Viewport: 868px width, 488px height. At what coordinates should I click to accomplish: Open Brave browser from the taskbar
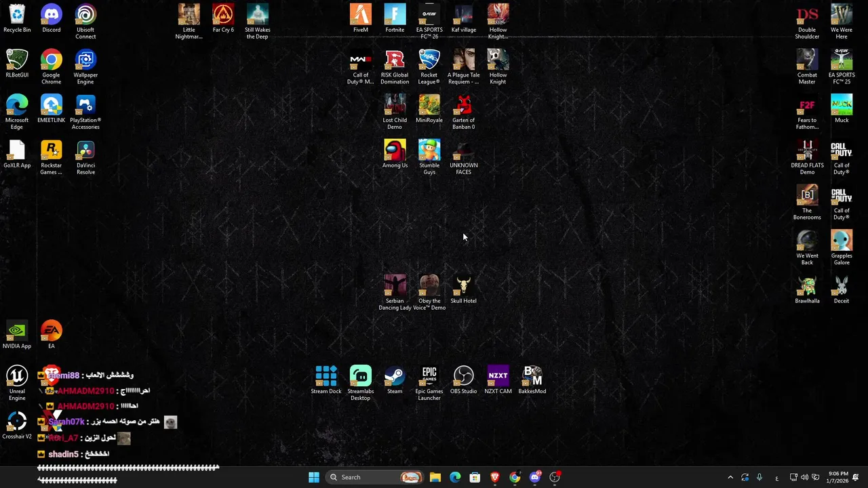pos(495,477)
